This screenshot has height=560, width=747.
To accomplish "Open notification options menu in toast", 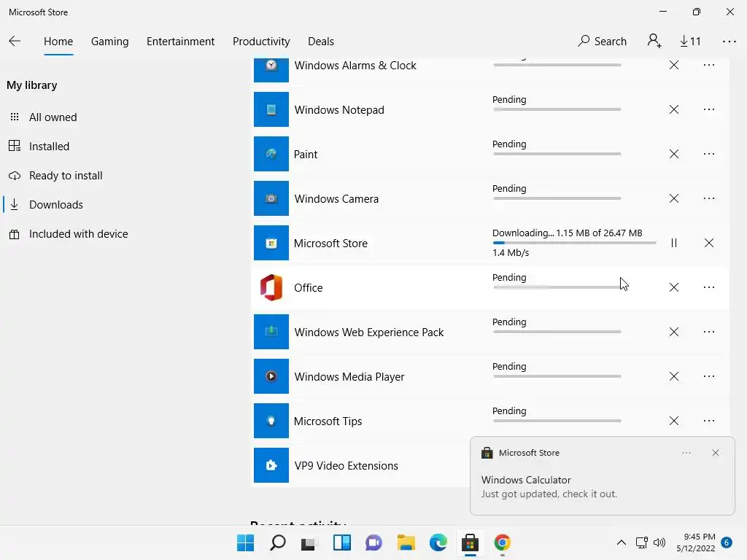I will pos(686,453).
